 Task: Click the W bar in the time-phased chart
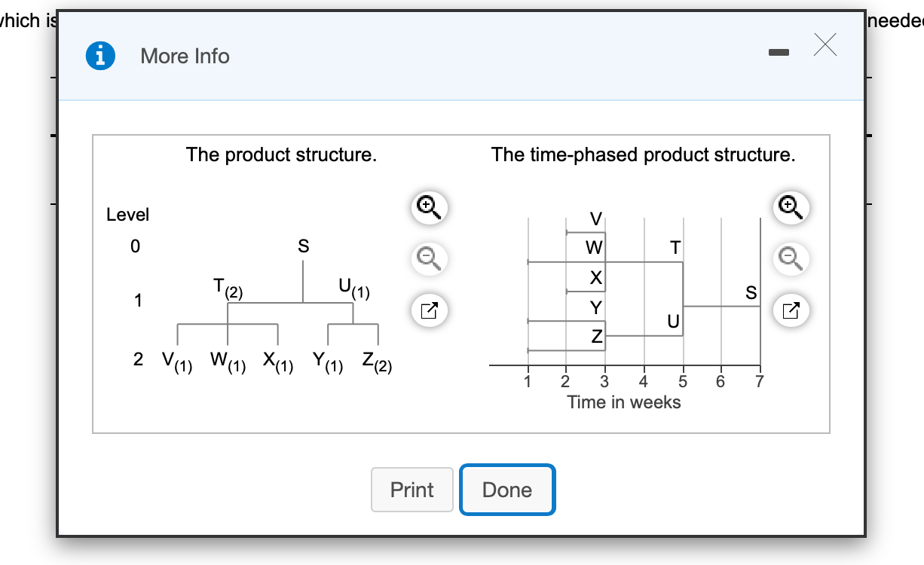tap(593, 247)
